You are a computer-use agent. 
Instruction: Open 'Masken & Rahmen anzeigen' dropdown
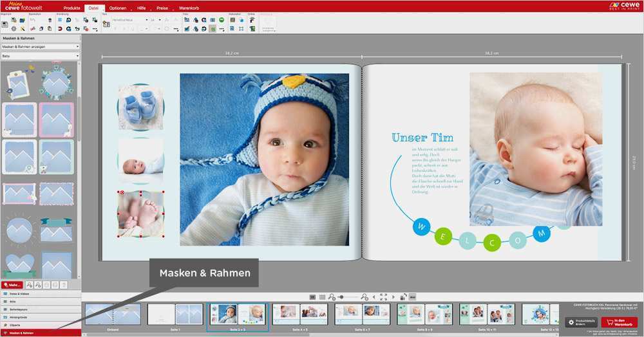point(40,47)
